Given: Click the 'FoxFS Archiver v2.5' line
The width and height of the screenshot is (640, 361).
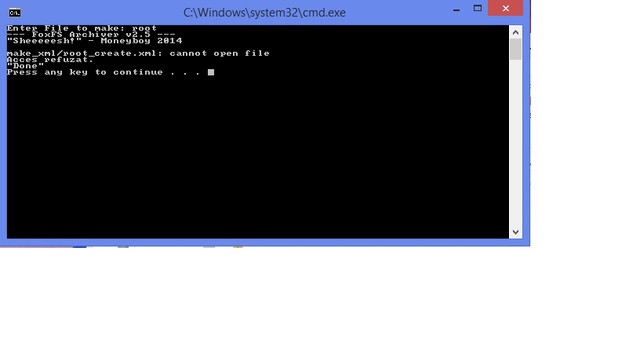Looking at the screenshot, I should pyautogui.click(x=91, y=34).
